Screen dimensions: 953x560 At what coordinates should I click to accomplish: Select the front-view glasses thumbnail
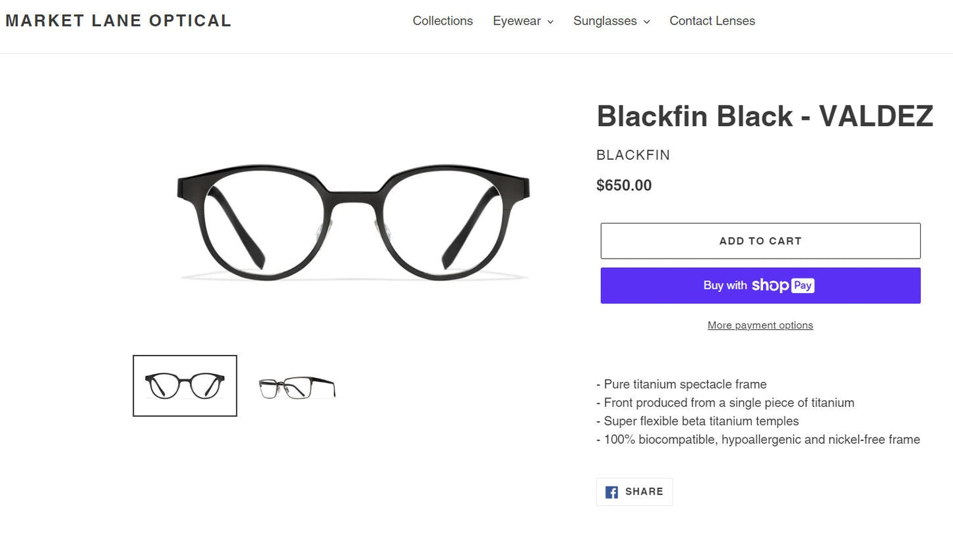coord(185,385)
